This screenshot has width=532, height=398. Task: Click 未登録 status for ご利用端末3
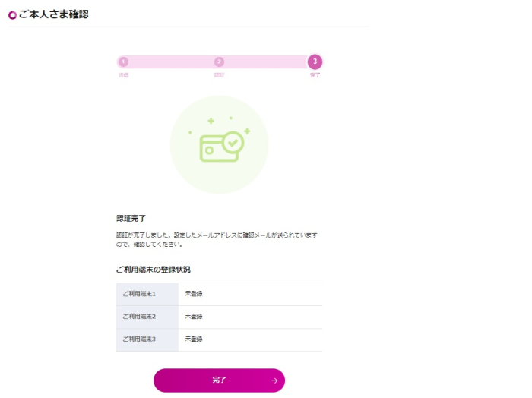[194, 339]
